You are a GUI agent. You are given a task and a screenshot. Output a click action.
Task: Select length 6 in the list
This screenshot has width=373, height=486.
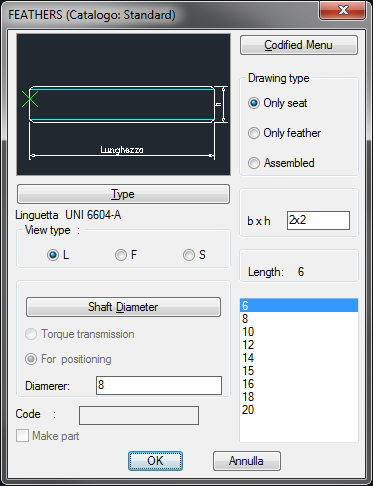pyautogui.click(x=299, y=305)
